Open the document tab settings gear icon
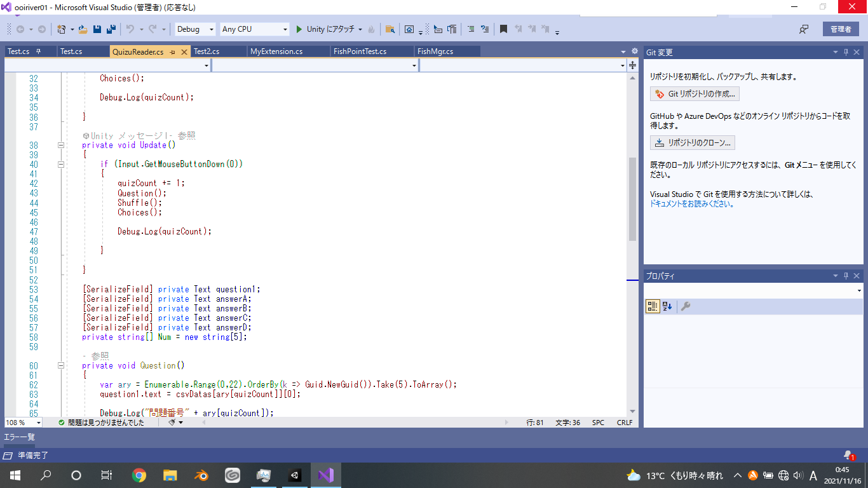868x488 pixels. [634, 51]
